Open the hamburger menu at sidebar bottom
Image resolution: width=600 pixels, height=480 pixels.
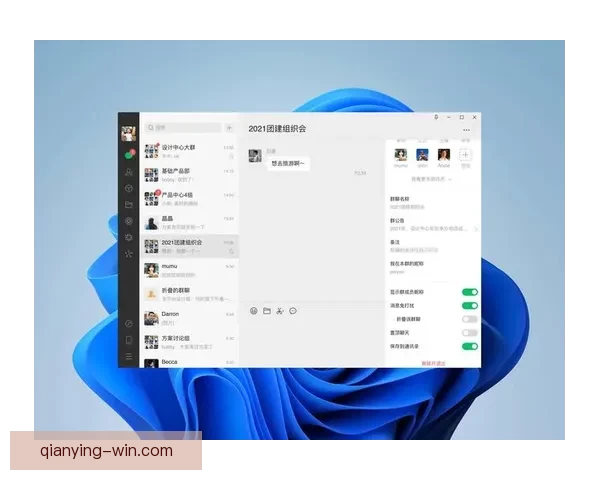click(129, 356)
